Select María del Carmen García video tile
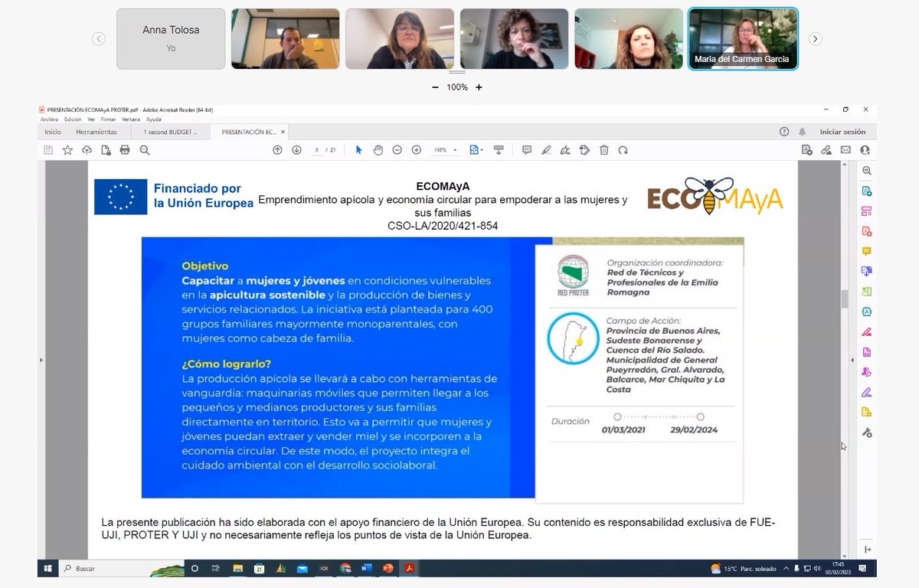 coord(743,39)
